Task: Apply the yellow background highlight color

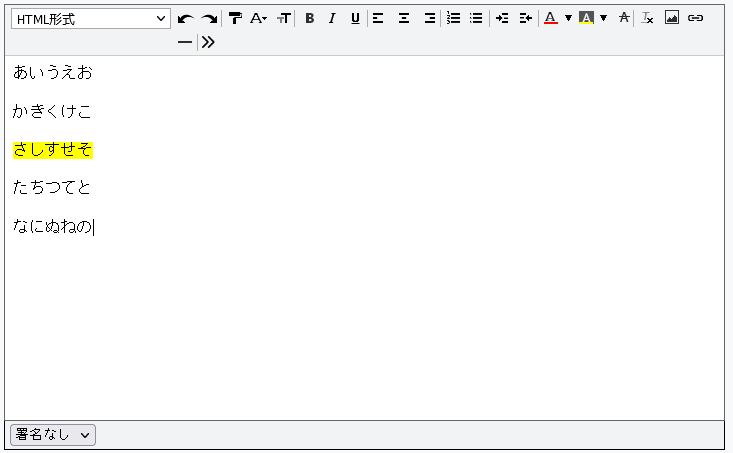Action: click(586, 18)
